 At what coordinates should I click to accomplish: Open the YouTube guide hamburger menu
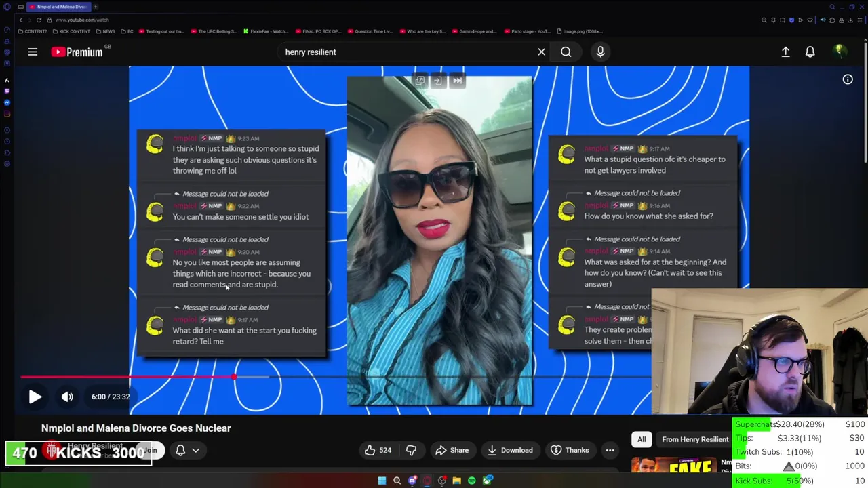(33, 52)
